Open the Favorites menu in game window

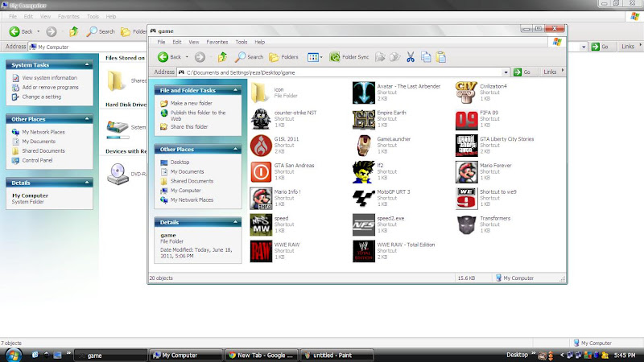(x=217, y=42)
